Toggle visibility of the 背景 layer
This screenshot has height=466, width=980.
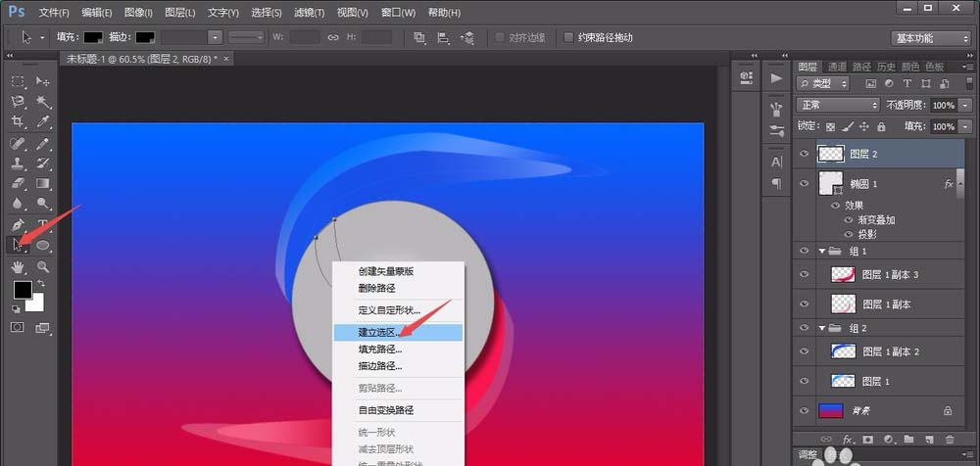806,411
